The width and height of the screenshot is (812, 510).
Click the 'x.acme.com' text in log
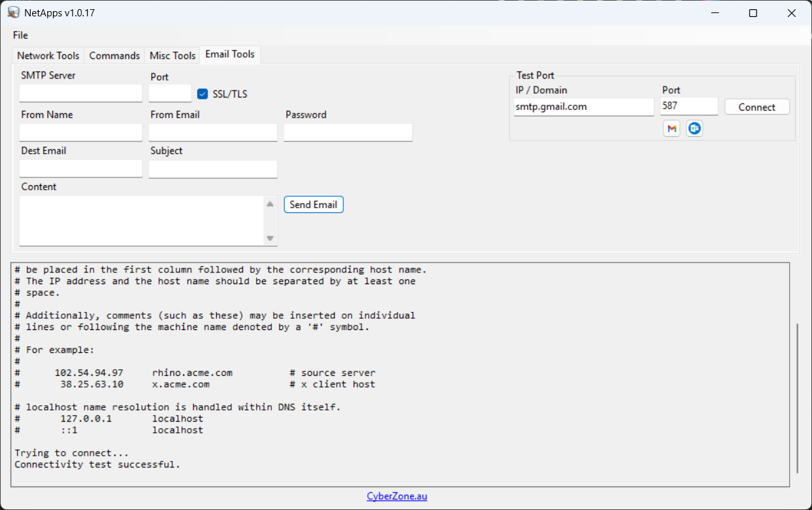pos(181,384)
